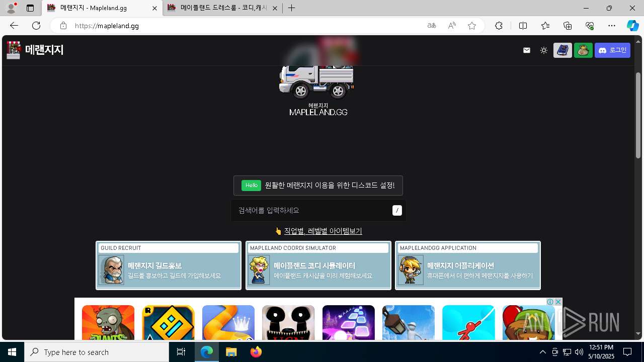Click the black-and-white scary face game ad
This screenshot has height=362, width=644.
[288, 323]
